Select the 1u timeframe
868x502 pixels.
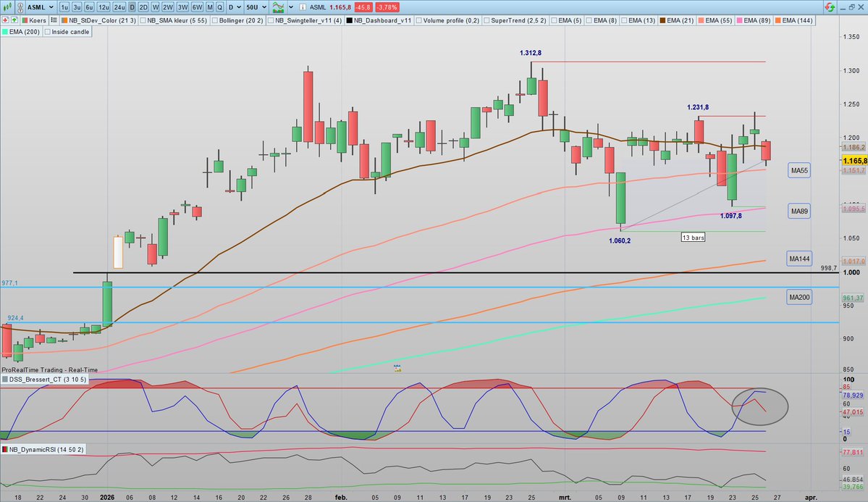tap(64, 7)
